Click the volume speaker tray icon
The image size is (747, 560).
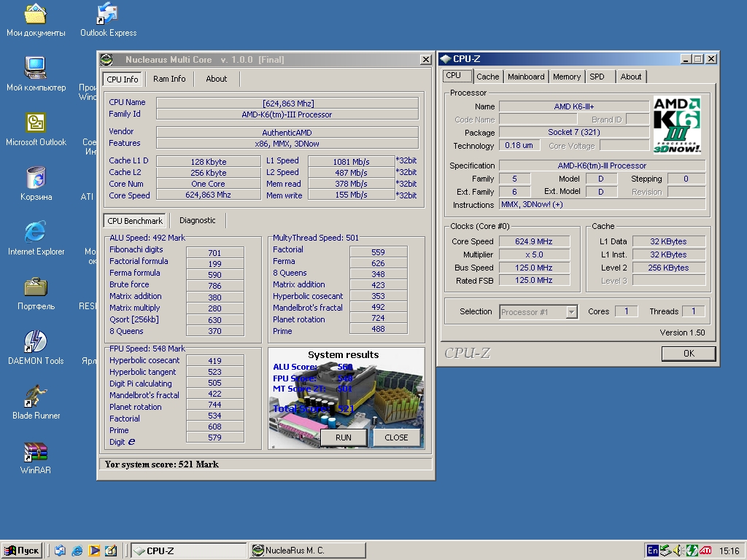point(678,551)
